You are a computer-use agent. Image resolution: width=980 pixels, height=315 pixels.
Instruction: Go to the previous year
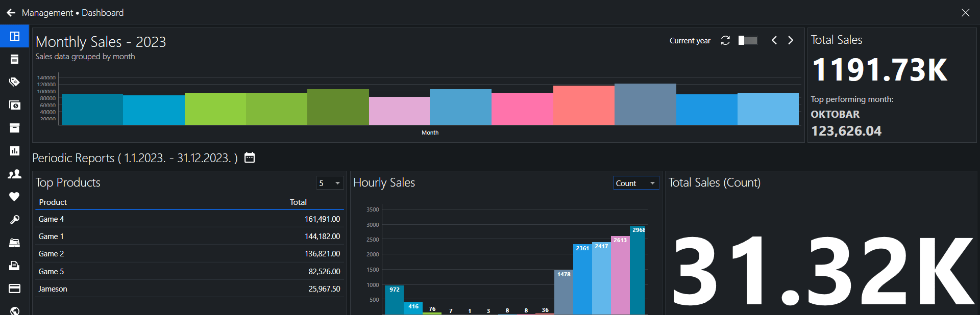point(774,40)
